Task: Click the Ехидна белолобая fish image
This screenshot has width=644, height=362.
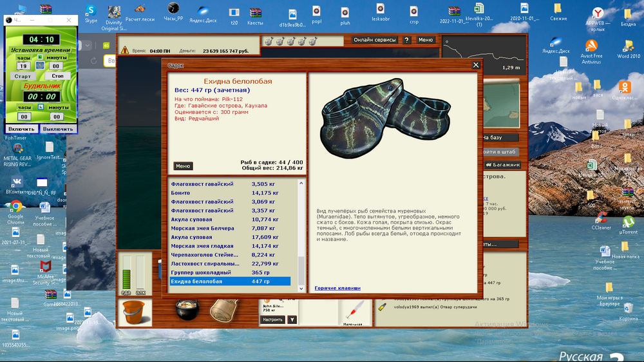Action: coord(385,119)
